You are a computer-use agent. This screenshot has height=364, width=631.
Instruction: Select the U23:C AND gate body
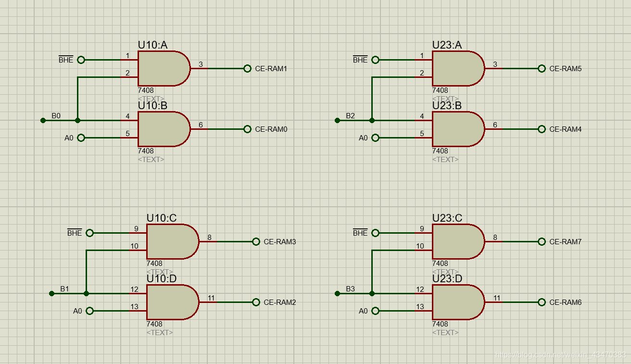click(458, 241)
